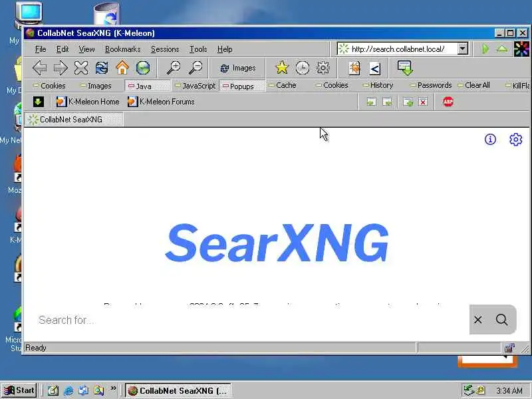Reload the current page
532x399 pixels.
(x=102, y=68)
